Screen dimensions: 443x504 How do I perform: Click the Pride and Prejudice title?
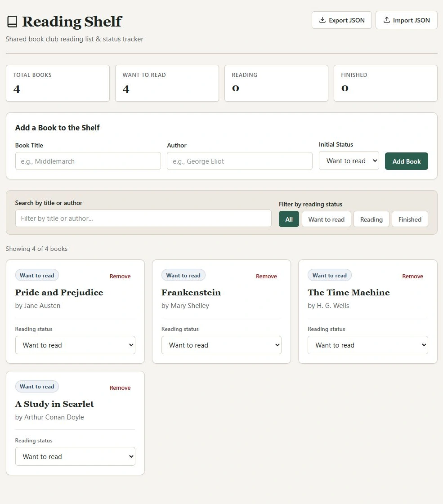point(59,293)
